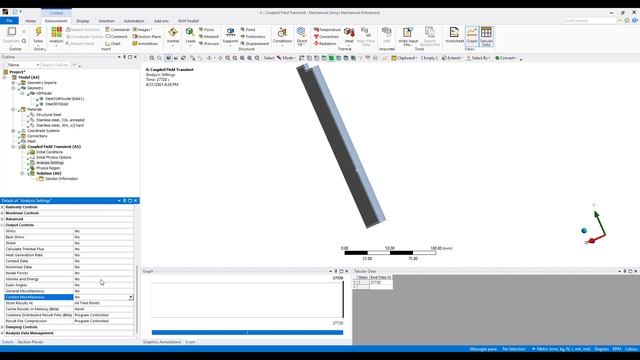Select Analysis Settings in the tree
Image resolution: width=640 pixels, height=360 pixels.
pyautogui.click(x=50, y=162)
